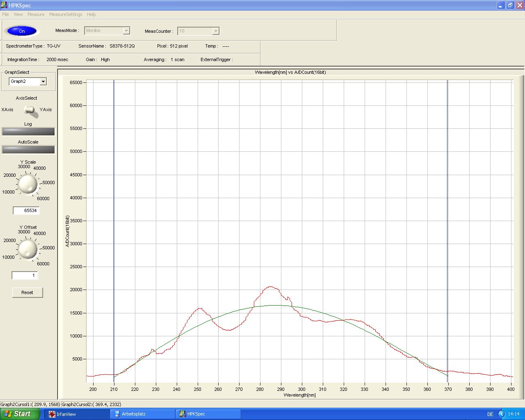Click the IrfanView icon in taskbar
Image resolution: width=525 pixels, height=420 pixels.
pyautogui.click(x=52, y=414)
